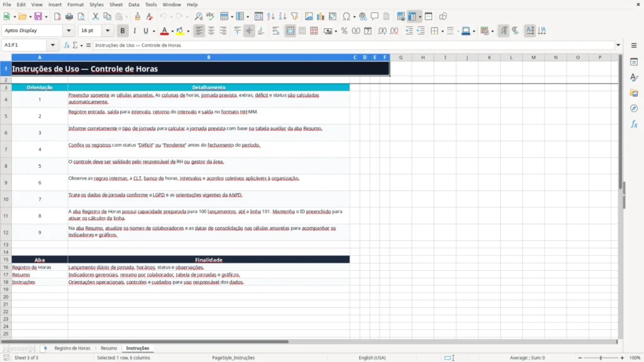Open Borders dropdown arrow
Viewport: 644px width, 362px height.
(x=442, y=31)
